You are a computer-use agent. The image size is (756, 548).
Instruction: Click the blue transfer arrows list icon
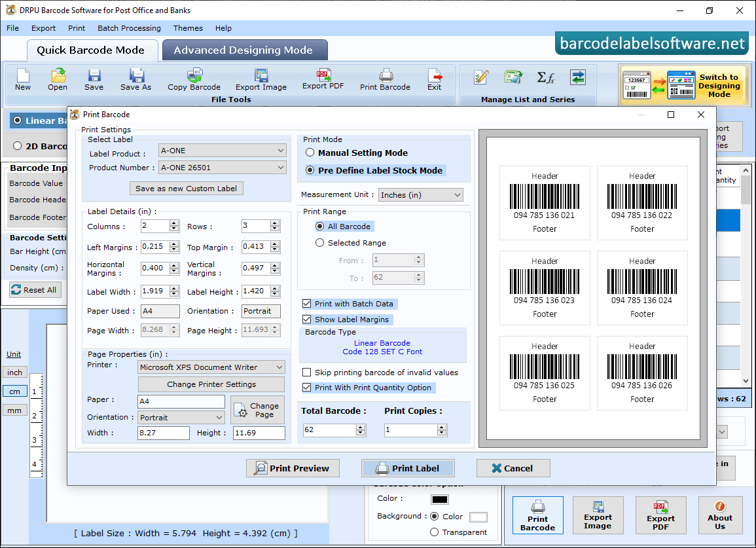577,77
